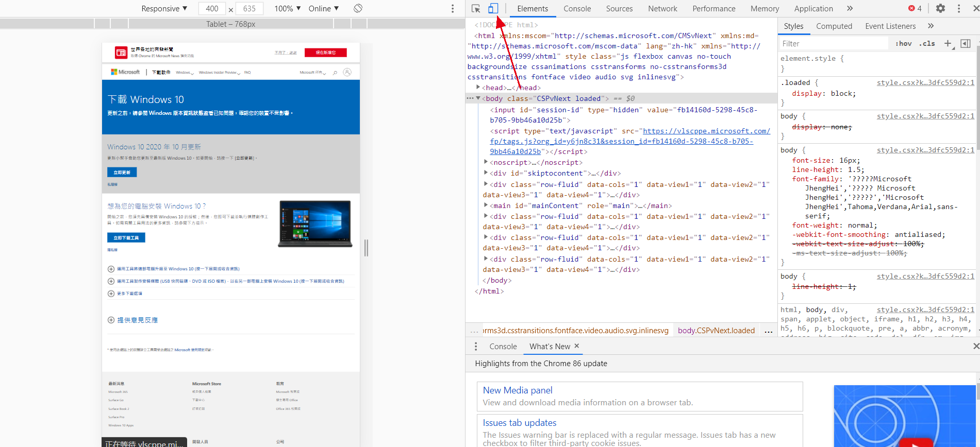The height and width of the screenshot is (447, 980).
Task: Open the Customize DevTools kebab menu
Action: tap(959, 8)
